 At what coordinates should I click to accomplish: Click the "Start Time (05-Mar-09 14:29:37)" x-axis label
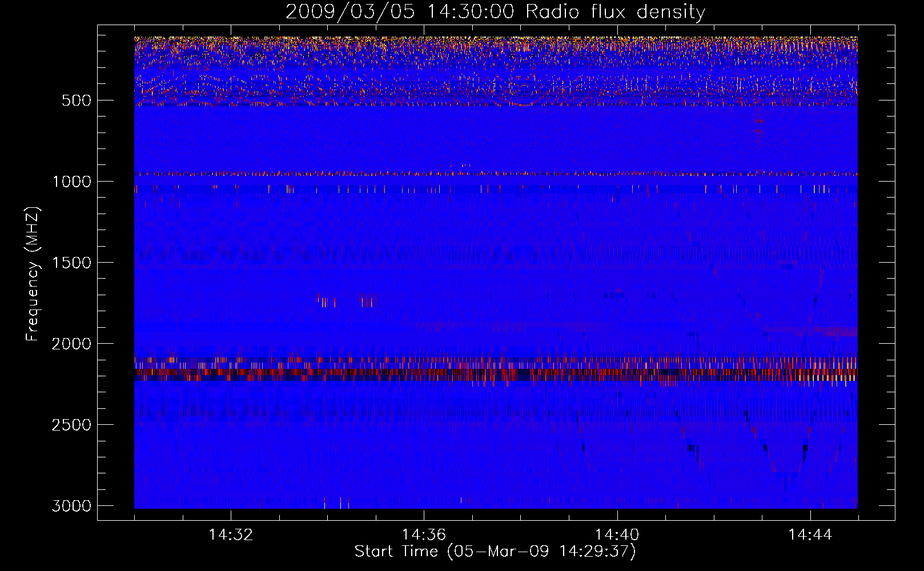pyautogui.click(x=495, y=552)
